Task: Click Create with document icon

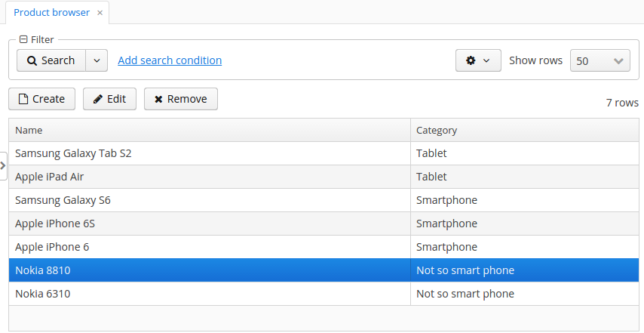Action: click(x=42, y=99)
